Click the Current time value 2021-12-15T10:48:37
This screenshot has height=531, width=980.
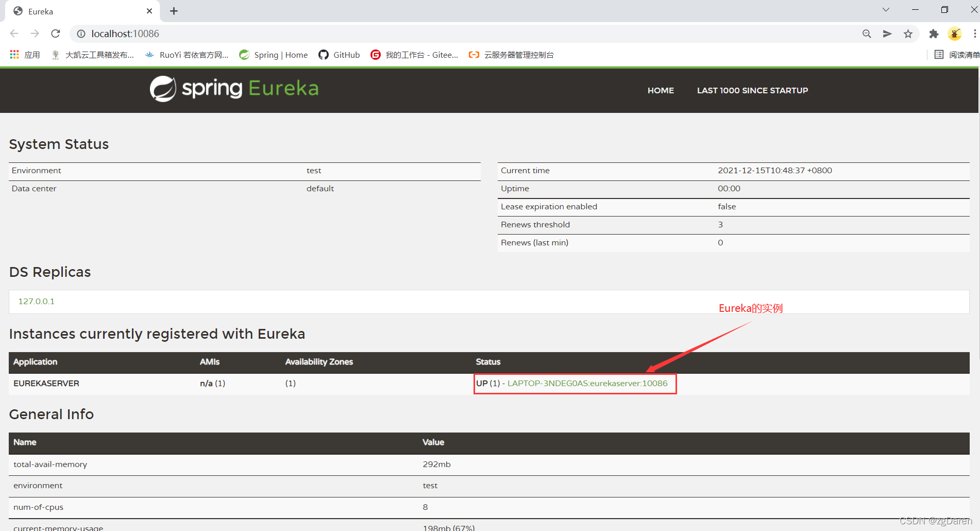(775, 171)
